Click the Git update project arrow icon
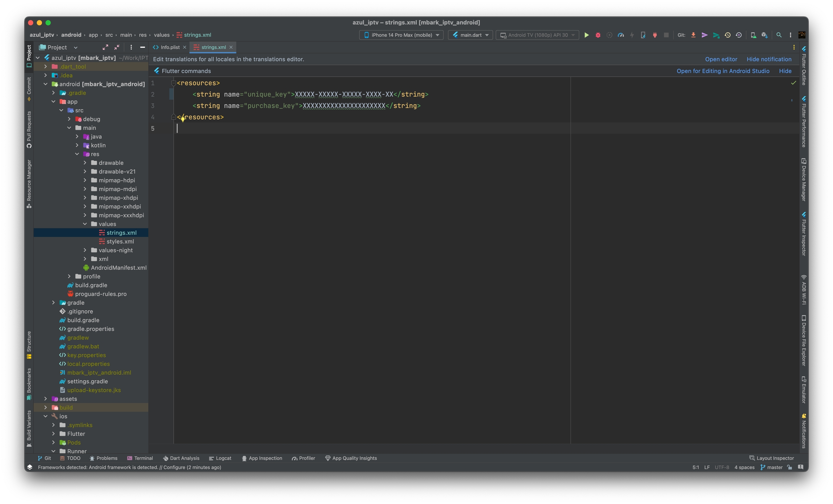833x504 pixels. pos(693,35)
